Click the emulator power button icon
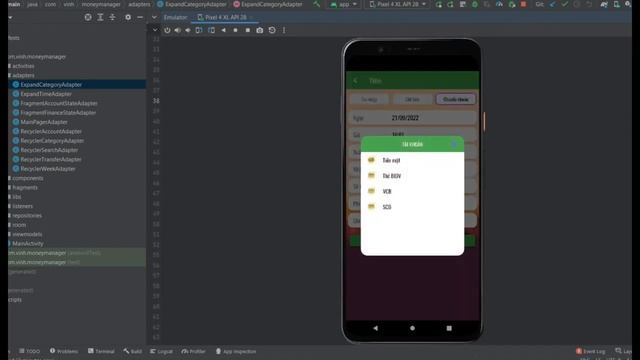The image size is (640, 360). pyautogui.click(x=167, y=30)
